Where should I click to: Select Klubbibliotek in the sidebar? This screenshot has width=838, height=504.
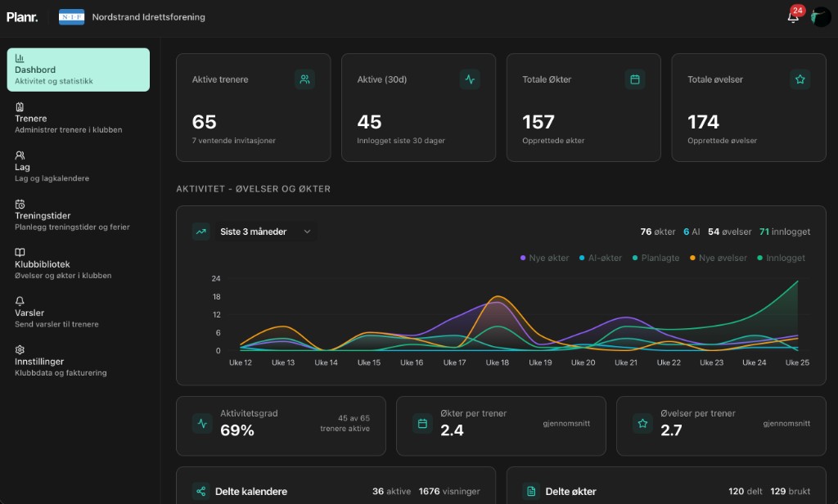(78, 264)
